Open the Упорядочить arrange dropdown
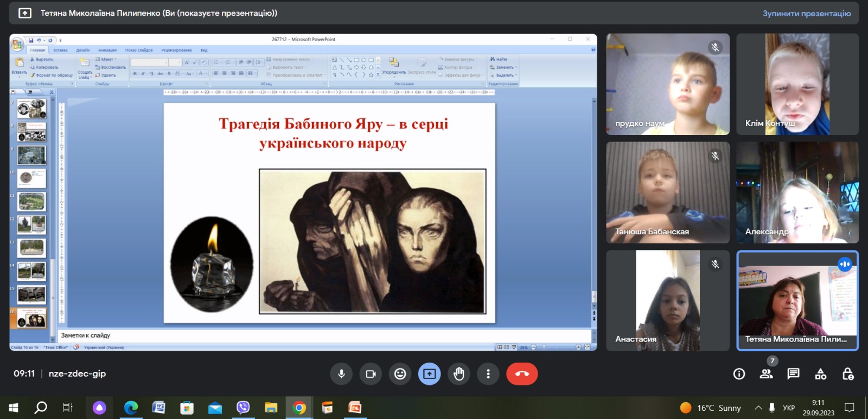The height and width of the screenshot is (419, 868). [394, 67]
